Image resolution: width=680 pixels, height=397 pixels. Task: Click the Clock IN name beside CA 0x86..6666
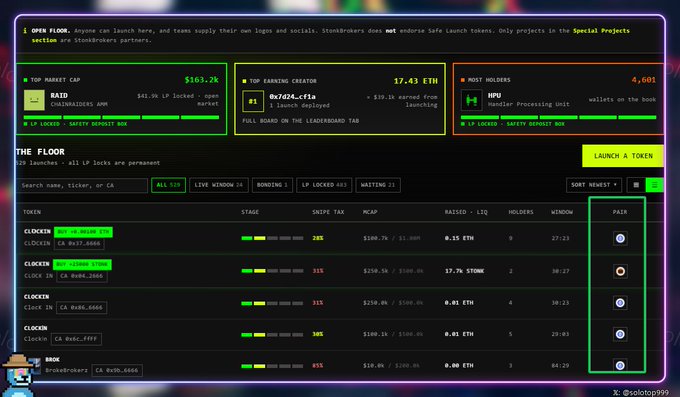point(38,308)
